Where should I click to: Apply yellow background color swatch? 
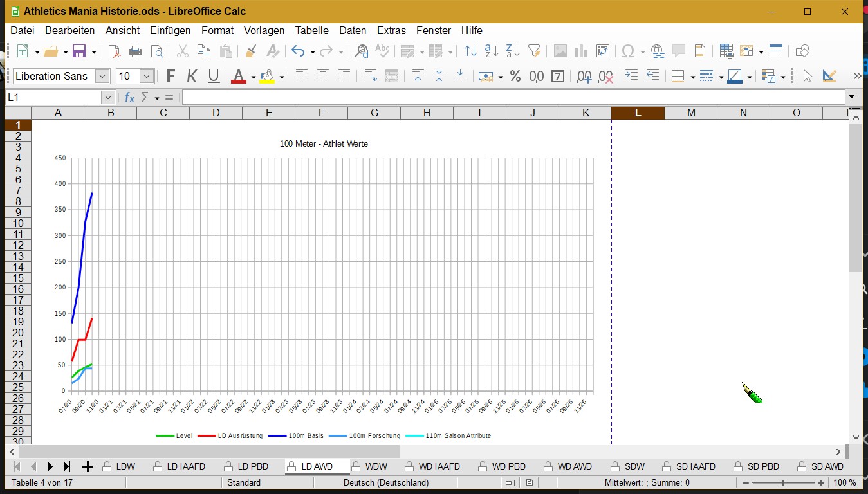(x=267, y=77)
